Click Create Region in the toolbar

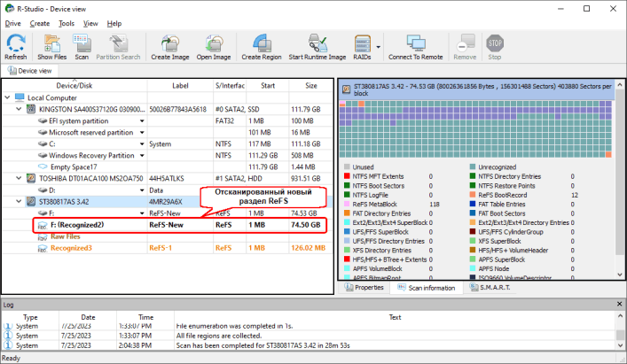point(262,47)
